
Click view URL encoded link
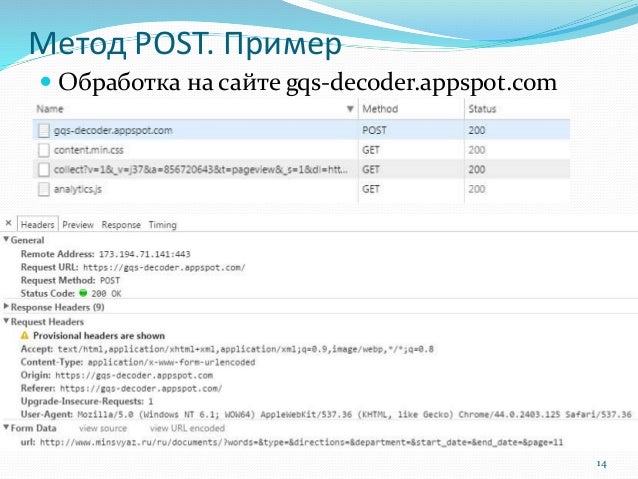[x=187, y=428]
